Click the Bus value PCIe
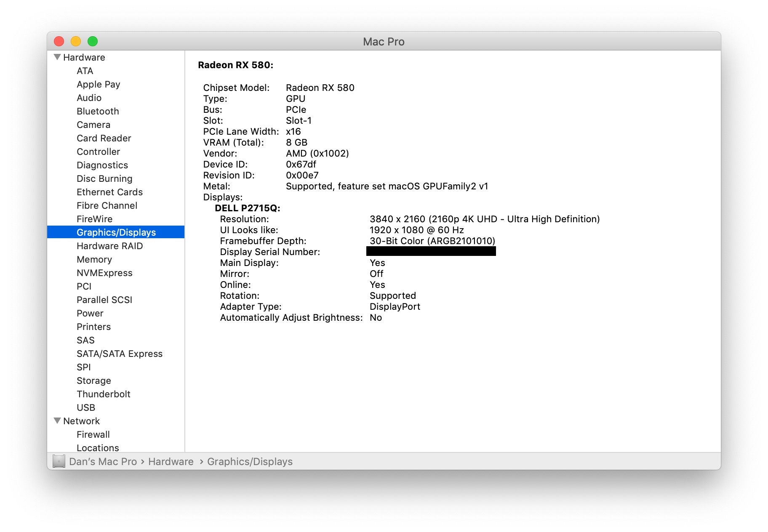768x532 pixels. tap(296, 109)
